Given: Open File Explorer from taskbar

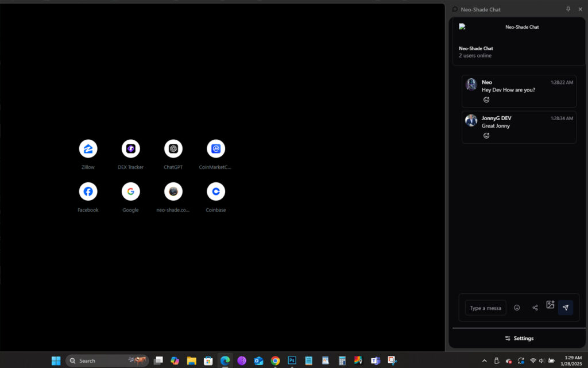Looking at the screenshot, I should (x=192, y=361).
